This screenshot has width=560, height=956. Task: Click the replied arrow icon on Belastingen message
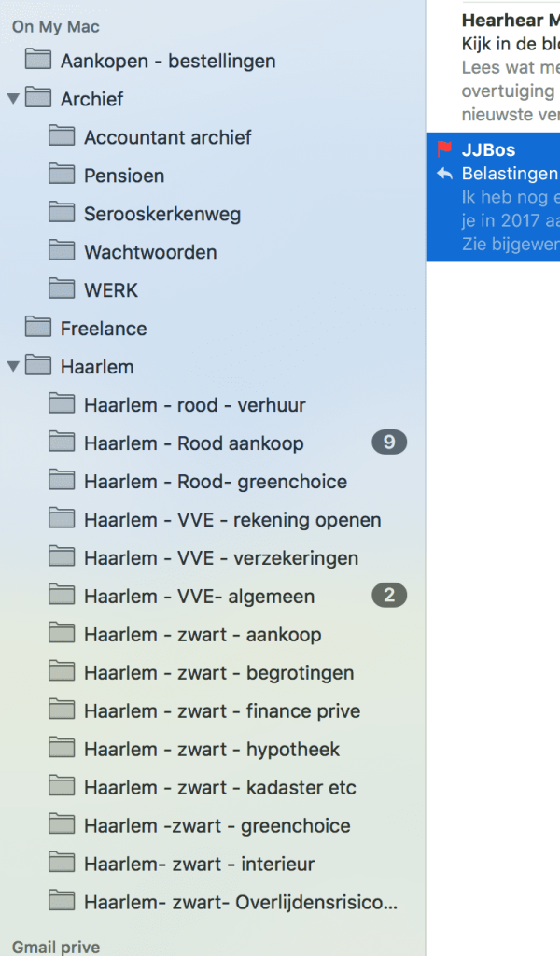[444, 175]
